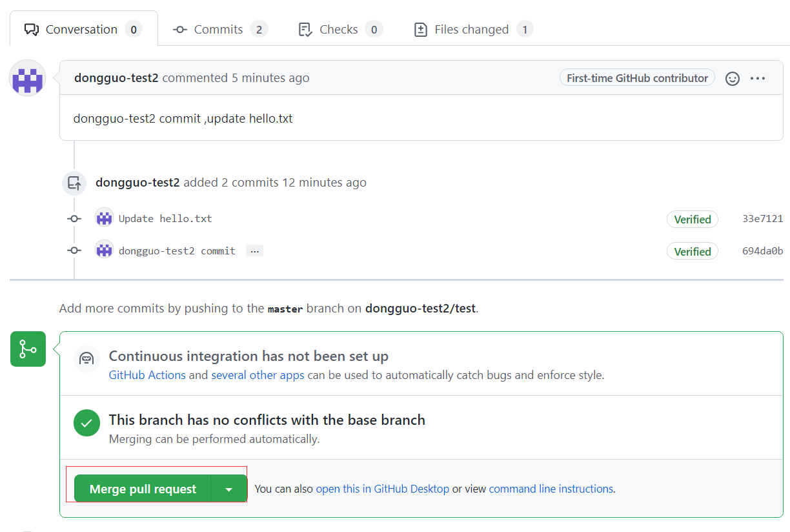The image size is (790, 532).
Task: Open the merge method dropdown arrow
Action: coord(229,489)
